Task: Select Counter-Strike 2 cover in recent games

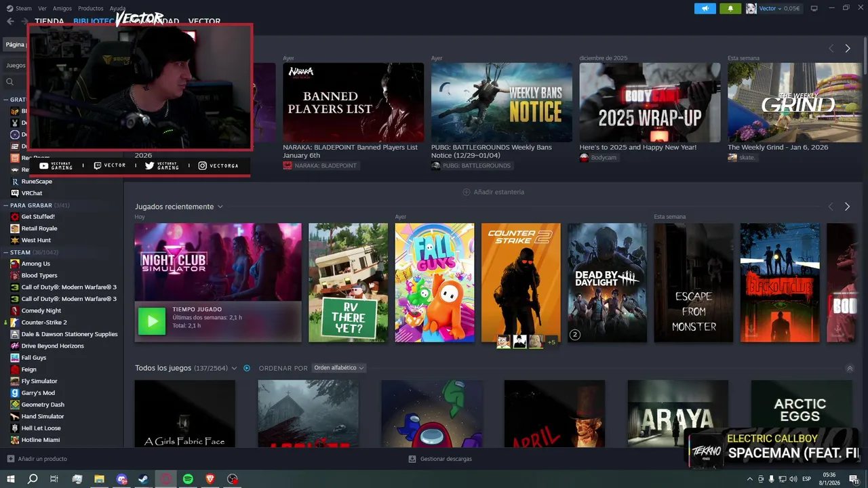Action: point(521,283)
